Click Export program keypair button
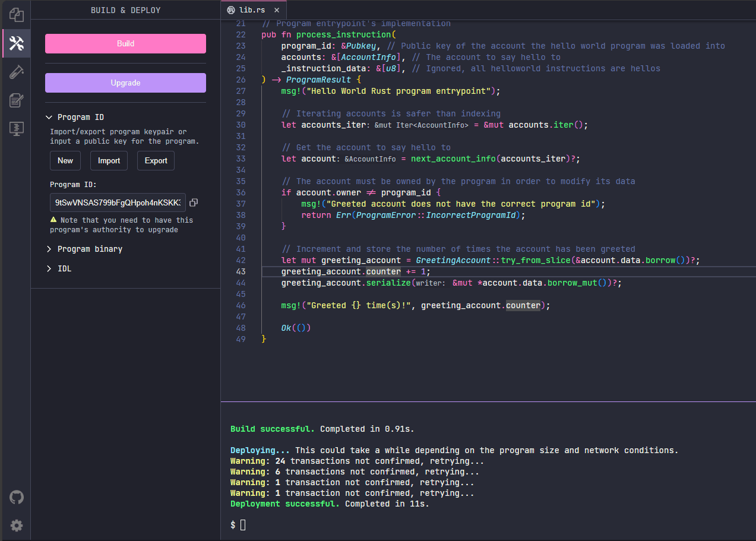This screenshot has width=756, height=541. coord(156,160)
